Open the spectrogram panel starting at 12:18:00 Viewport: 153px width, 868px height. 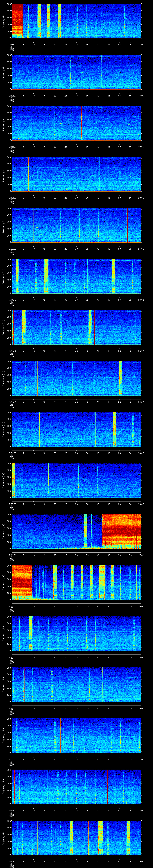click(77, 123)
